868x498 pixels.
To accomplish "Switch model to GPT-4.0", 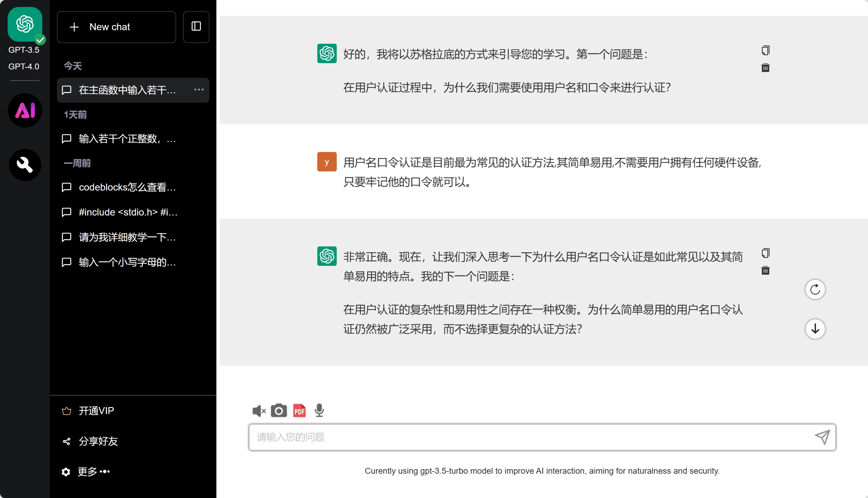I will pos(24,67).
